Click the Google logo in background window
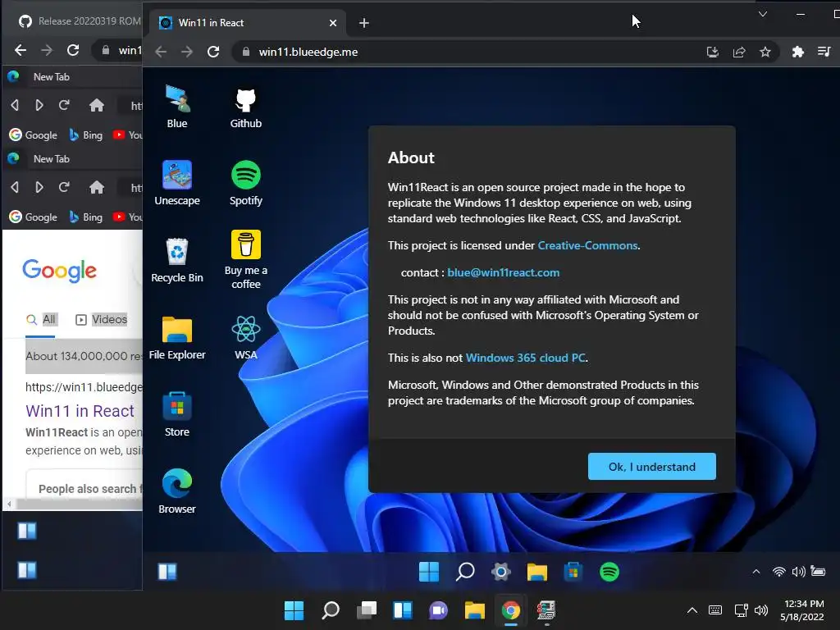 point(59,271)
